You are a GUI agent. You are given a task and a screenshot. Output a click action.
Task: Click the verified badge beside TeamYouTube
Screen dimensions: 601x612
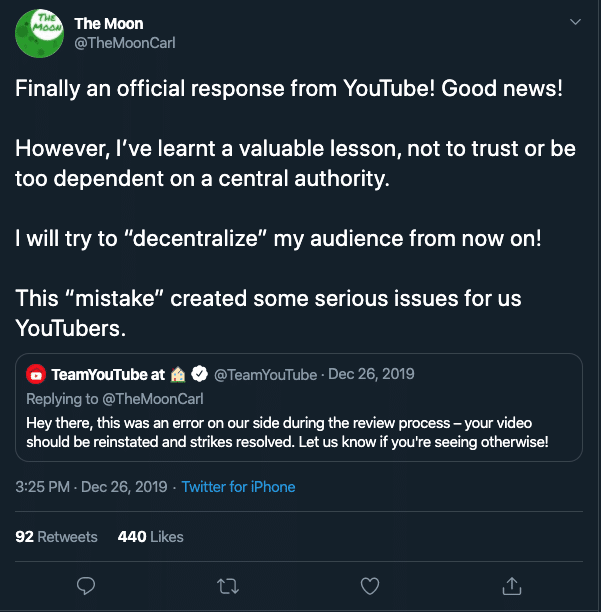pos(199,375)
